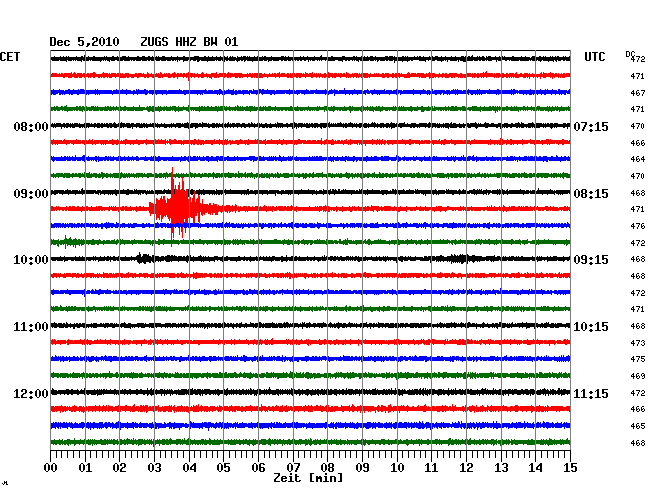This screenshot has width=650, height=494.
Task: Click the 10 minute axis label
Action: pos(397,468)
